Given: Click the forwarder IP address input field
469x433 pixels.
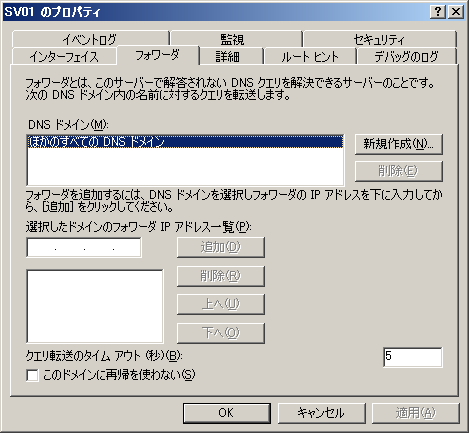Looking at the screenshot, I should pyautogui.click(x=84, y=247).
